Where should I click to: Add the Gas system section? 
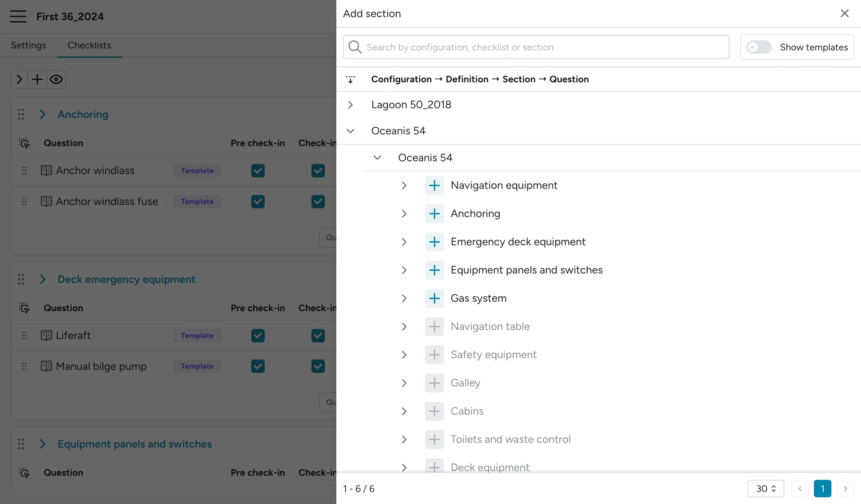(x=434, y=299)
